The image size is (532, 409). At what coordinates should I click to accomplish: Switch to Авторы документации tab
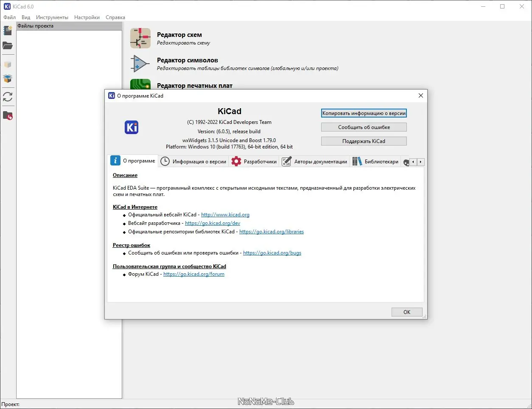click(x=315, y=162)
